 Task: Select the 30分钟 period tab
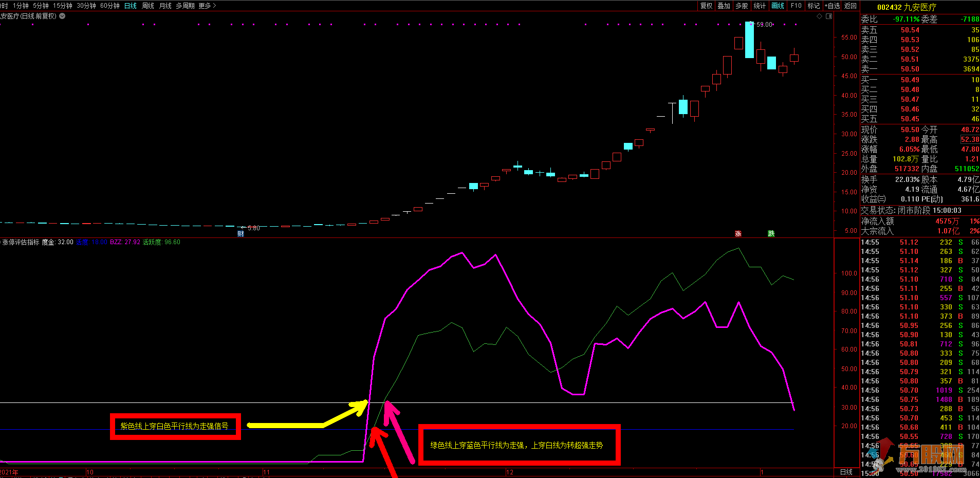point(86,6)
